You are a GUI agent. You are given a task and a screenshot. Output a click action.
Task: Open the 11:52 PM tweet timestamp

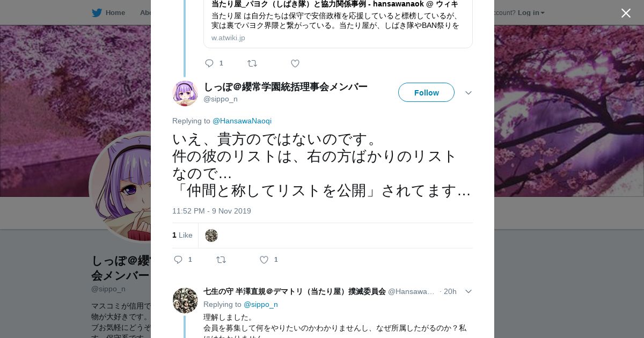[x=211, y=211]
